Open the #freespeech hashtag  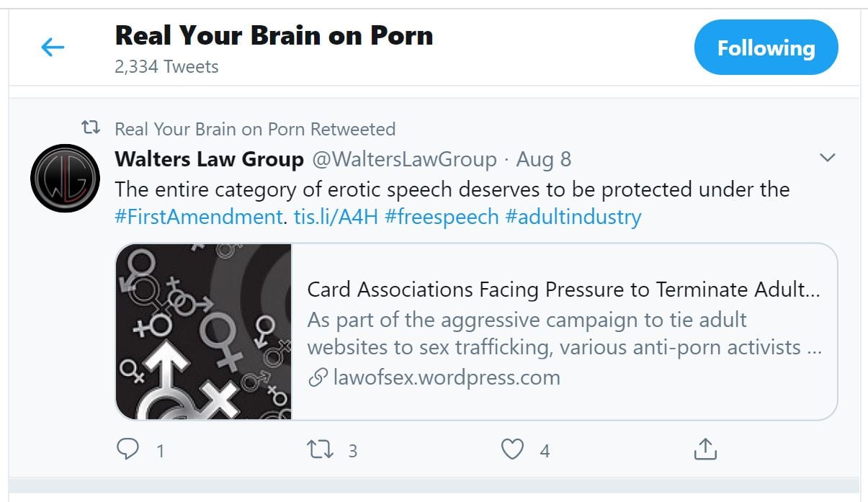[x=442, y=216]
